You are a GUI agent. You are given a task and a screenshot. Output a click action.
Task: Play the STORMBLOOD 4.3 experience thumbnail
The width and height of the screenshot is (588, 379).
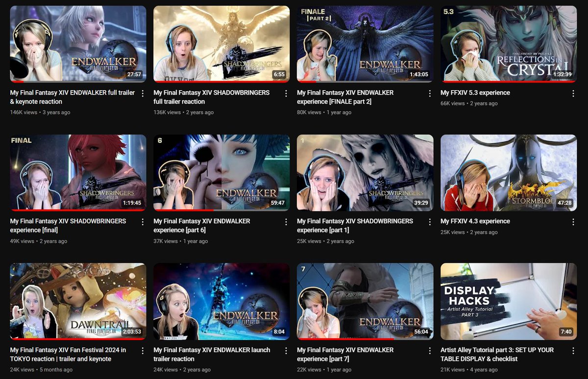point(509,173)
